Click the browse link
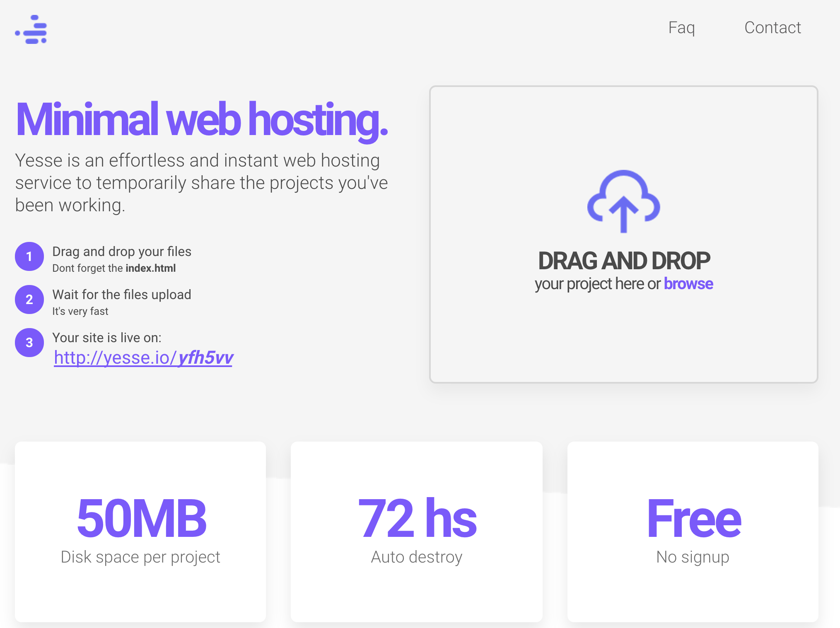Image resolution: width=840 pixels, height=628 pixels. point(688,284)
